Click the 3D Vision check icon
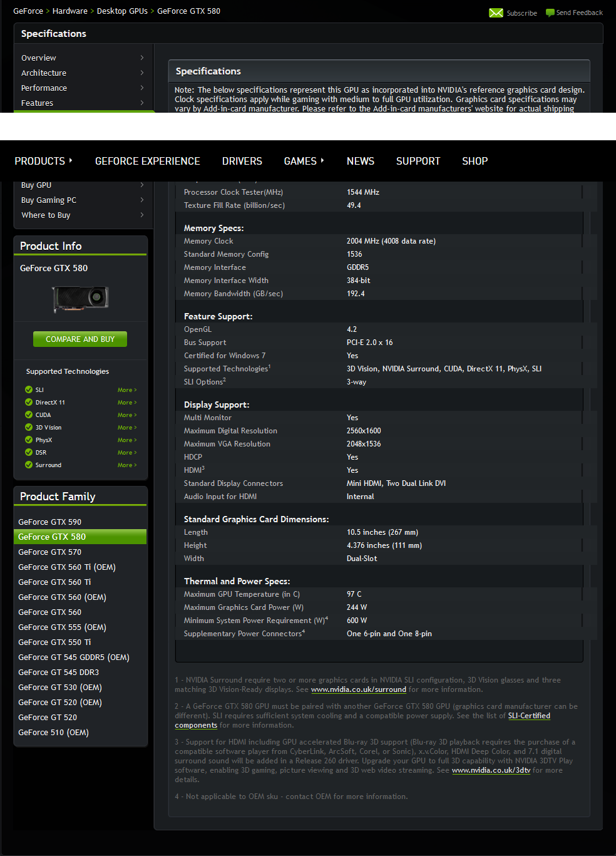 [x=29, y=427]
